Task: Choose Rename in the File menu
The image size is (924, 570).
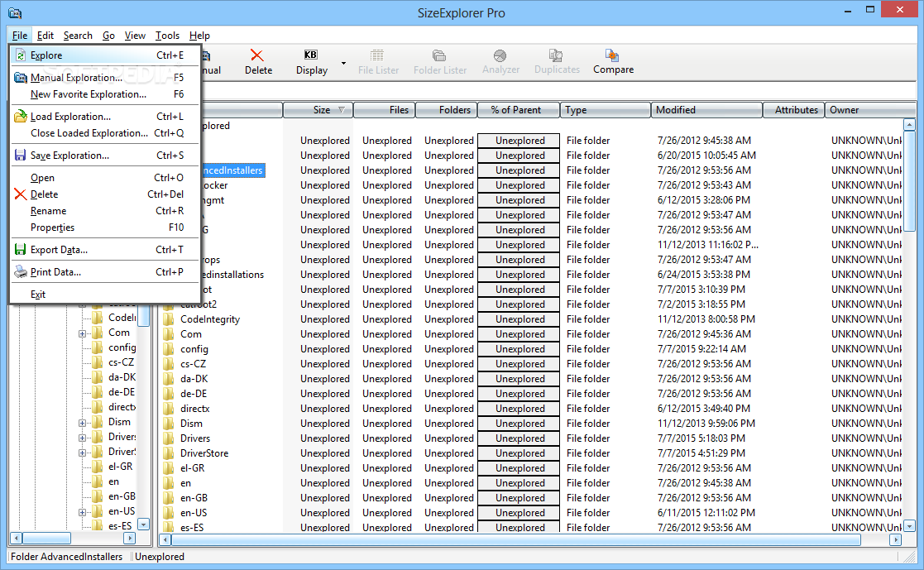Action: click(105, 211)
